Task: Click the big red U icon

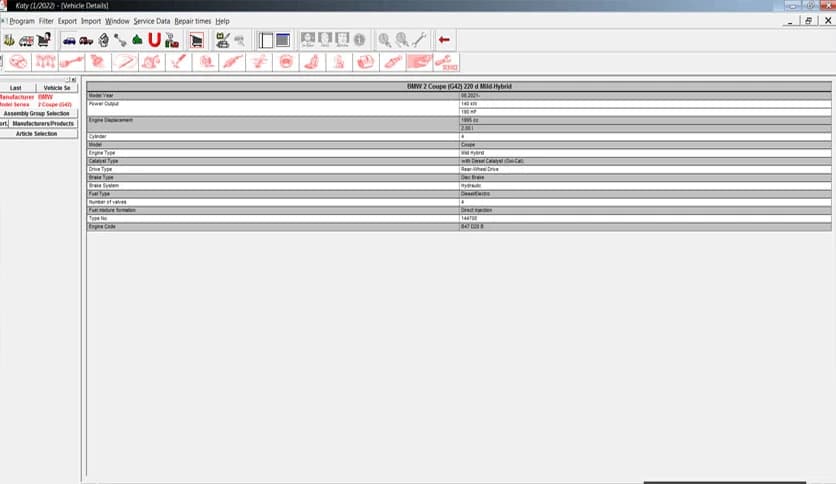Action: click(154, 40)
